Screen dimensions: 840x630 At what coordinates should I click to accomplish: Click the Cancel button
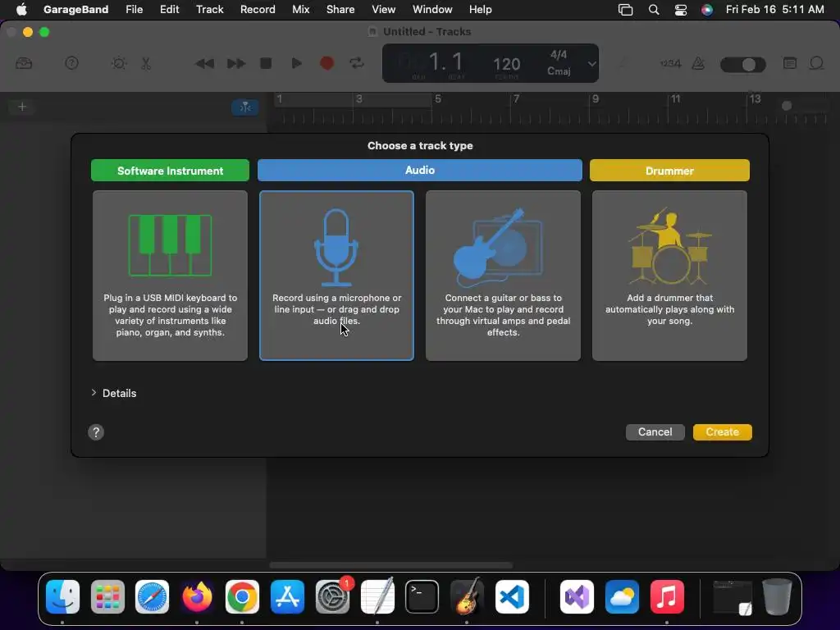pyautogui.click(x=655, y=431)
